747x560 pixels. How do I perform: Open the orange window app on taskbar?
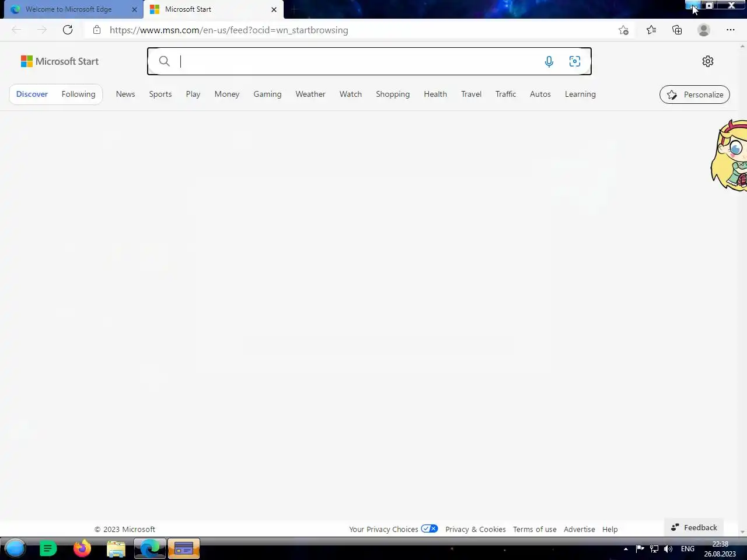click(184, 548)
